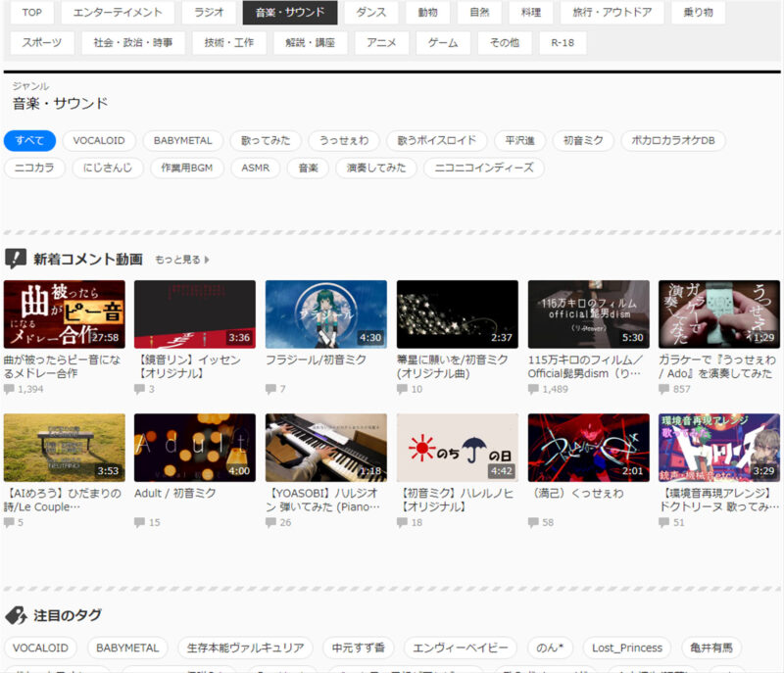
Task: Click the 注目のタグ tag icon
Action: click(x=16, y=615)
